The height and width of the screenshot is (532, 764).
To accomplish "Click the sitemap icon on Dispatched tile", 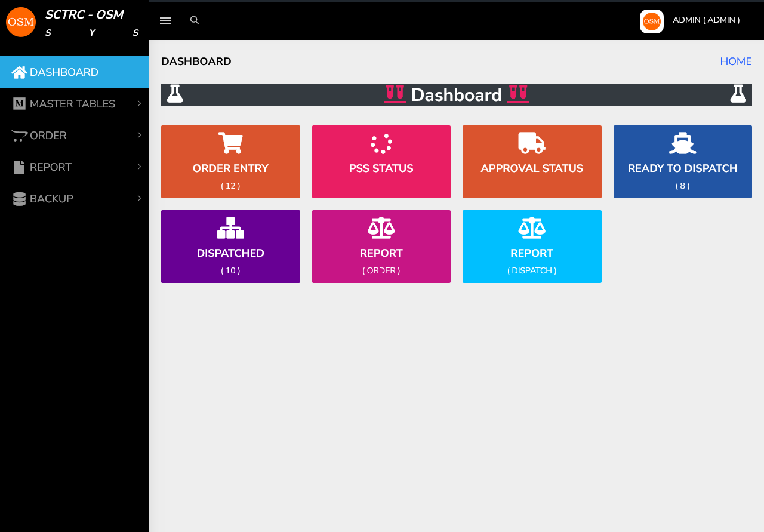I will pyautogui.click(x=230, y=228).
